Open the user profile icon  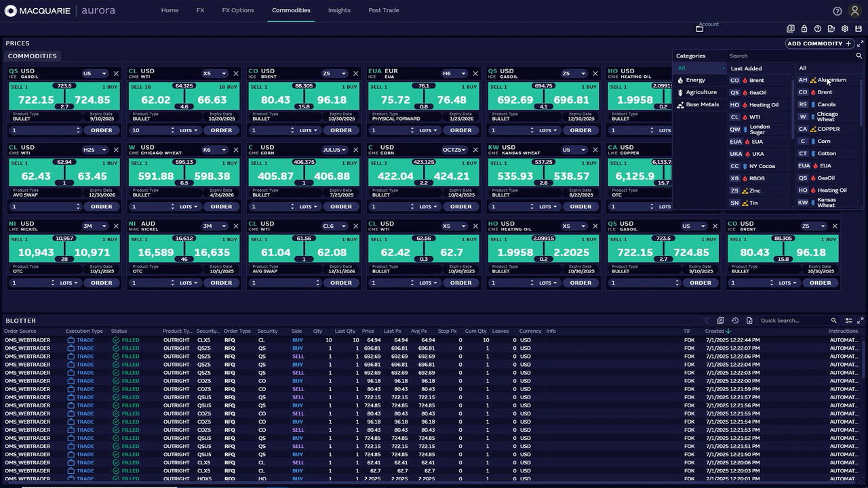point(854,11)
